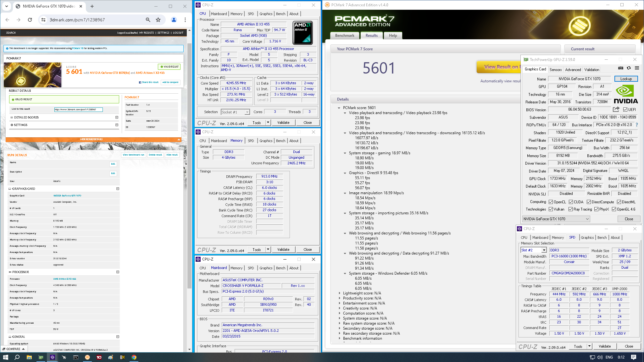Toggle the Ray Tracing checkbox
644x362 pixels.
(571, 209)
